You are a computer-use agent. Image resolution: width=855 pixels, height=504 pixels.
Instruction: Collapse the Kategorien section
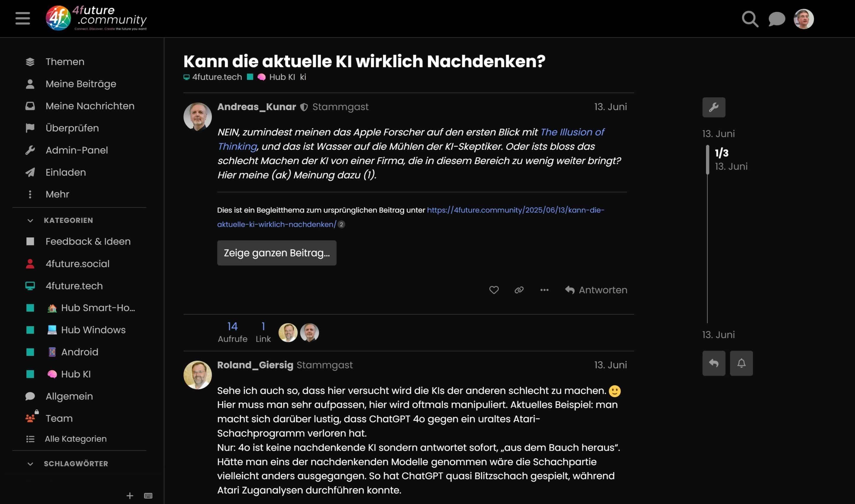coord(30,221)
